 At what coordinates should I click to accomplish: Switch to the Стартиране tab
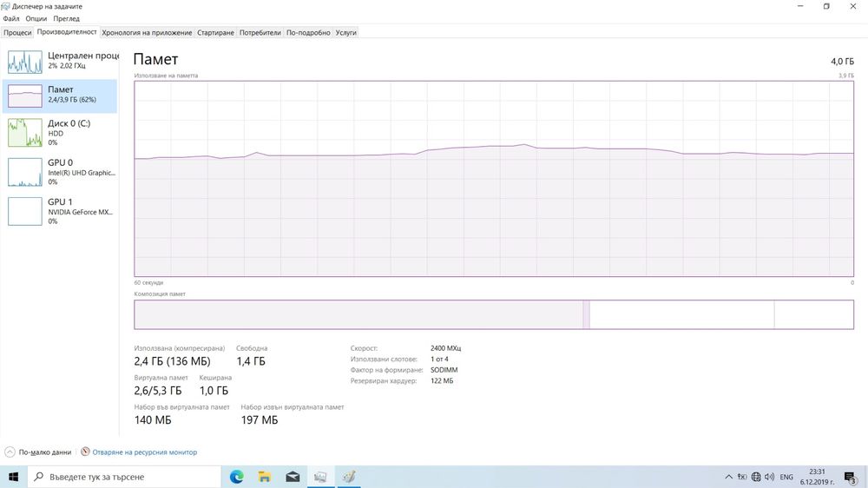click(x=215, y=33)
